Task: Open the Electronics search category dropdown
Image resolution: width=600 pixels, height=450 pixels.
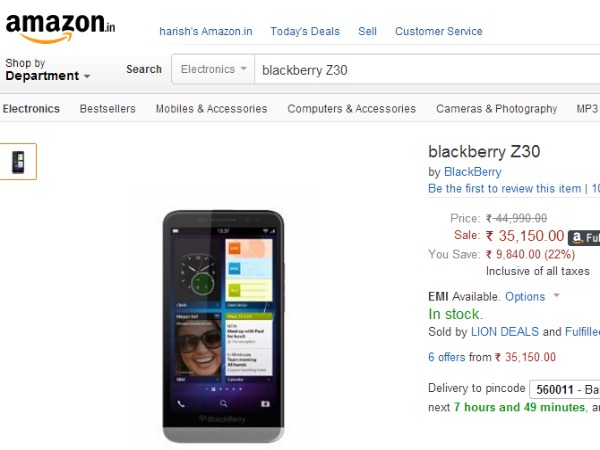Action: click(x=213, y=69)
